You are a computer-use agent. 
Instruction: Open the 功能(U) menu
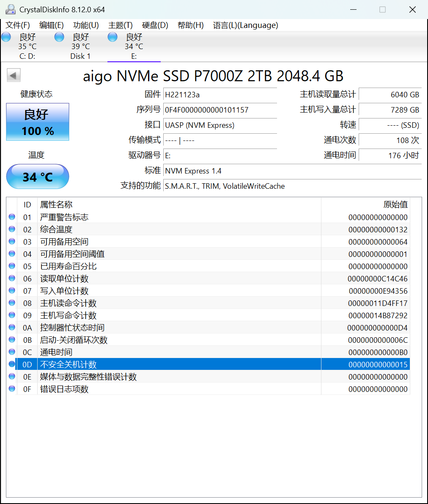(86, 25)
